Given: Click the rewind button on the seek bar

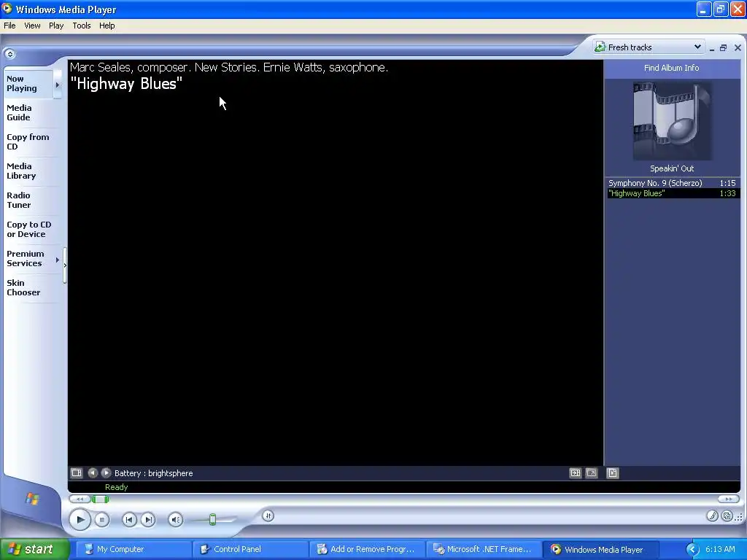Looking at the screenshot, I should click(80, 499).
